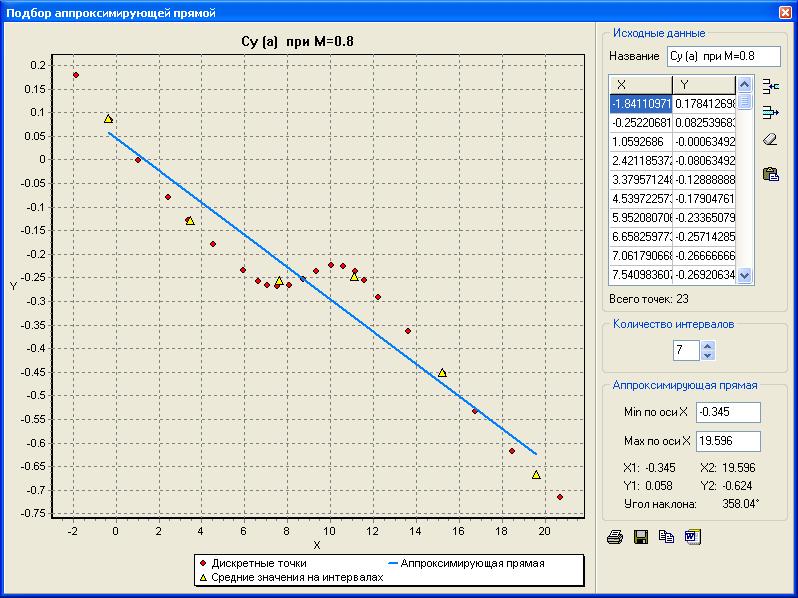Screen dimensions: 798x598
Task: Click the data table scrollbar thumb
Action: (x=744, y=101)
